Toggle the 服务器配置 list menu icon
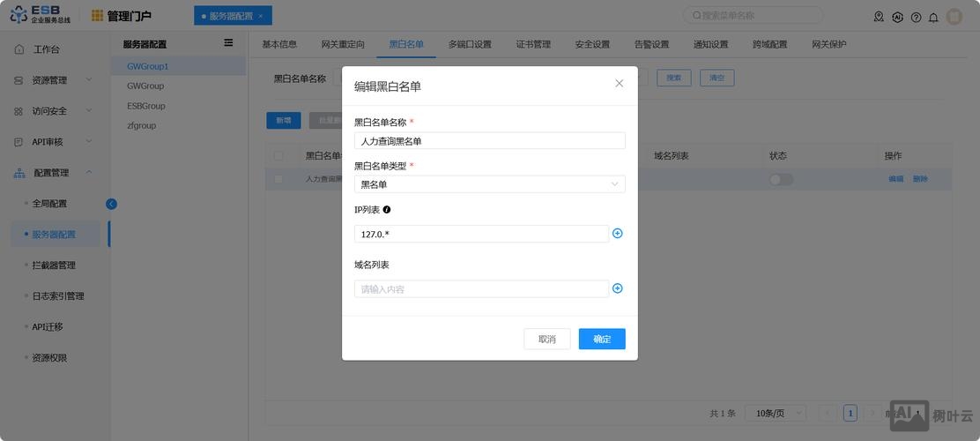Image resolution: width=980 pixels, height=441 pixels. click(229, 42)
